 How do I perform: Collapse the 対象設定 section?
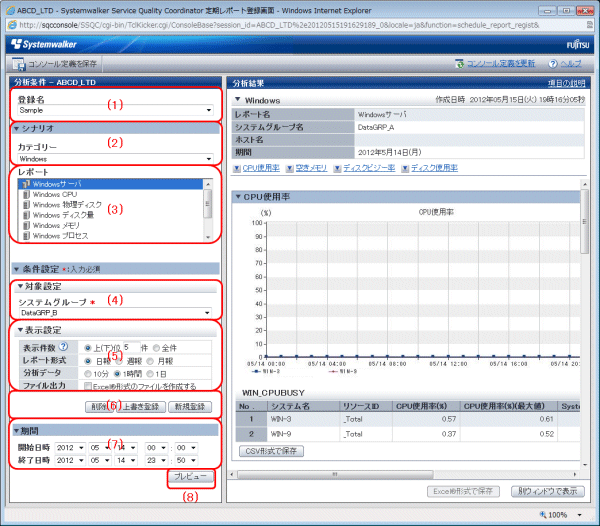click(x=20, y=286)
